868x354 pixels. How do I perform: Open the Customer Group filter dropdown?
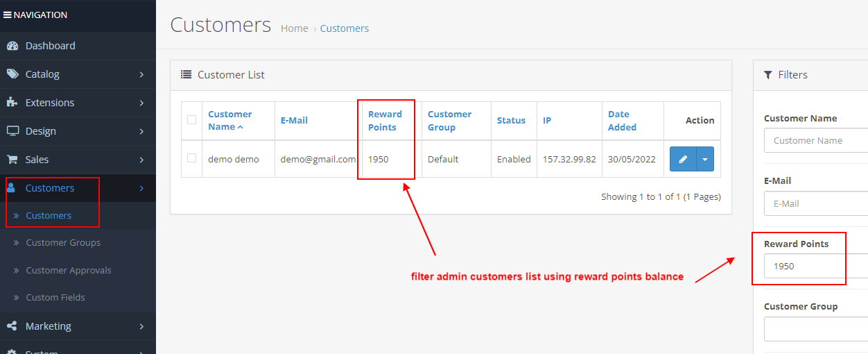(x=815, y=329)
